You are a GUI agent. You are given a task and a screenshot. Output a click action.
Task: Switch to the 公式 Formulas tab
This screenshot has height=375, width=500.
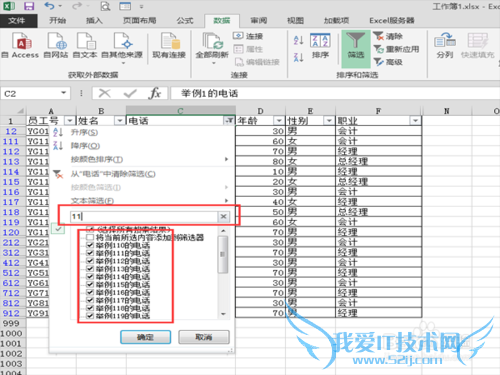[x=185, y=21]
